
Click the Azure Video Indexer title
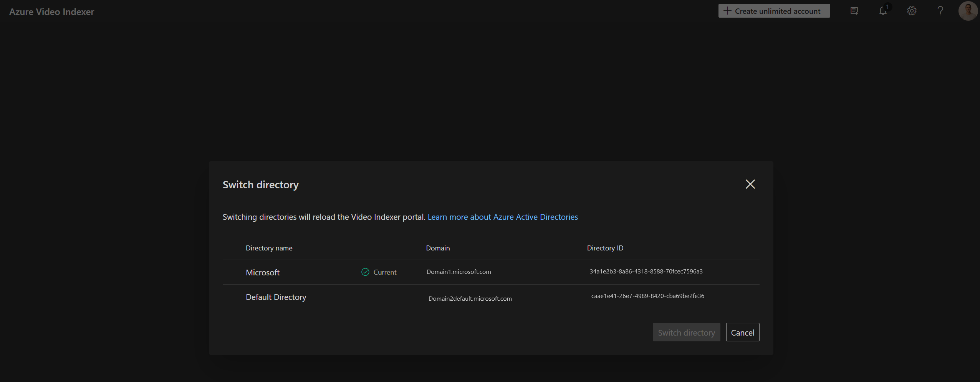click(51, 12)
